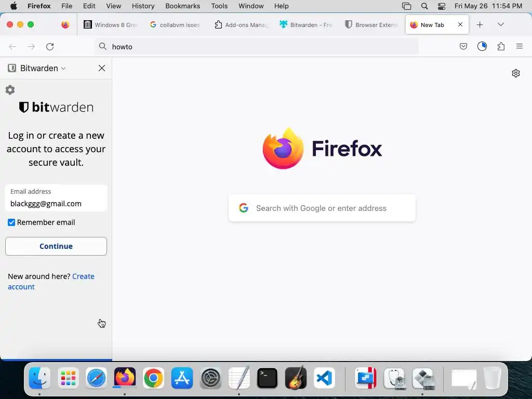List all tabs with chevron
The width and height of the screenshot is (532, 399).
point(501,24)
